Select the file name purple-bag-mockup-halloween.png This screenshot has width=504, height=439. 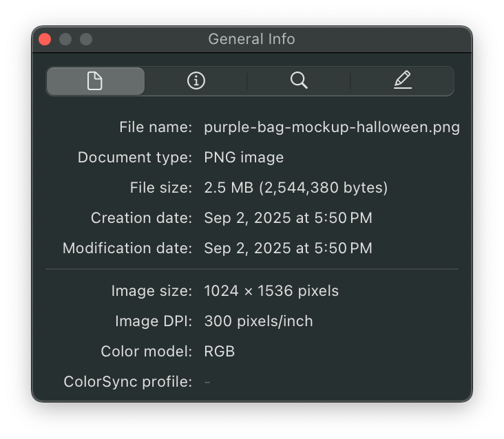click(332, 127)
